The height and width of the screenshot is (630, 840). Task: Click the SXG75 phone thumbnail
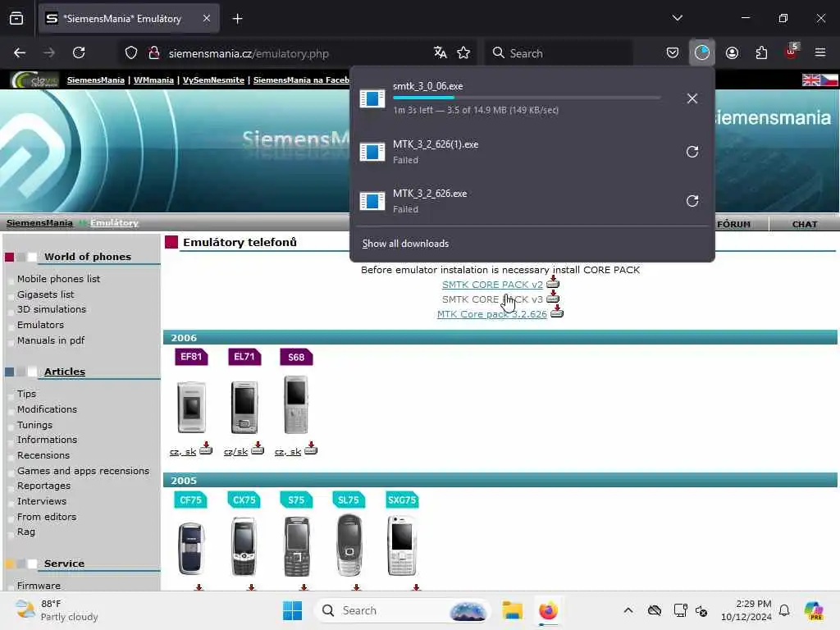pos(402,546)
